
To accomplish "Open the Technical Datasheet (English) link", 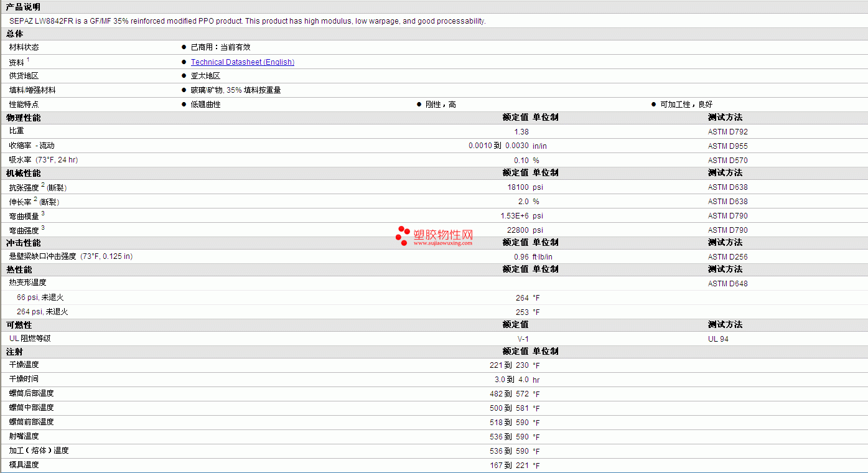I will tap(242, 62).
